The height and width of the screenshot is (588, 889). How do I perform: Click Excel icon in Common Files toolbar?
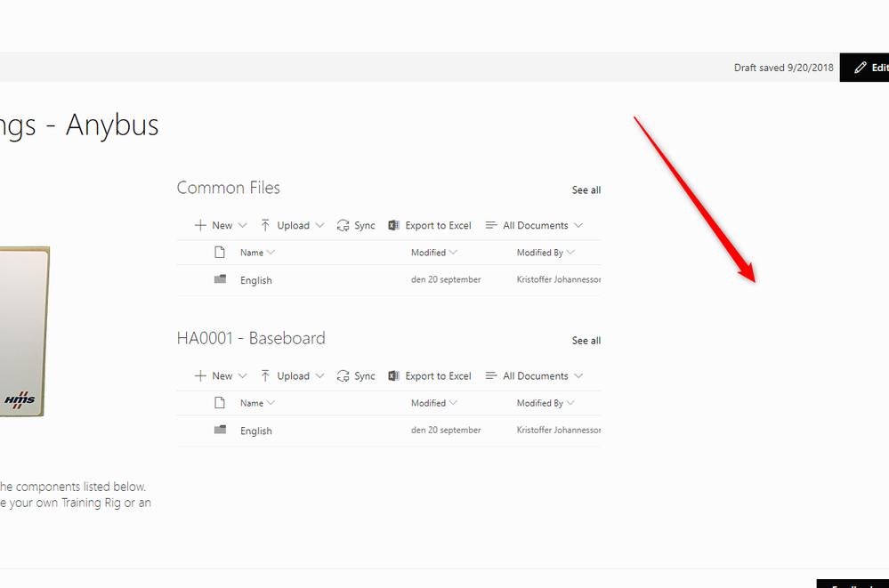tap(393, 225)
